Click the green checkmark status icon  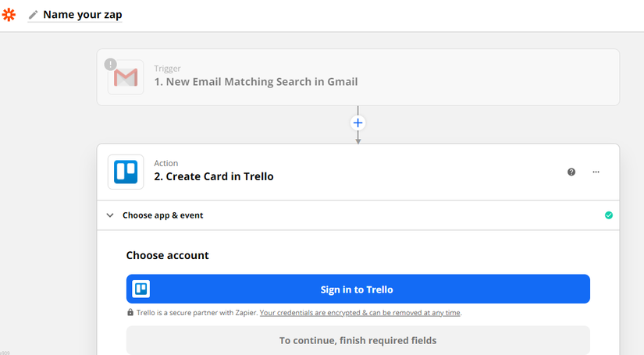tap(609, 215)
